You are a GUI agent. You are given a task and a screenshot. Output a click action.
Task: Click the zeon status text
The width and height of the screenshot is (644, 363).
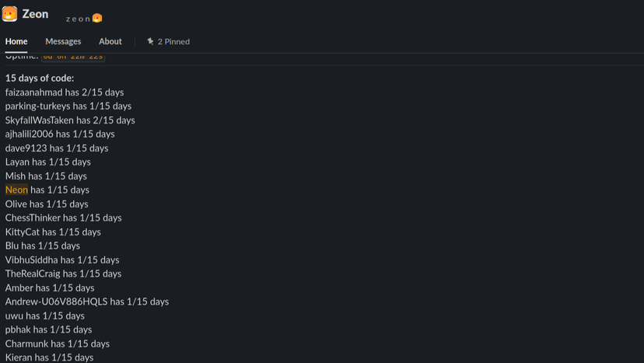[x=78, y=19]
